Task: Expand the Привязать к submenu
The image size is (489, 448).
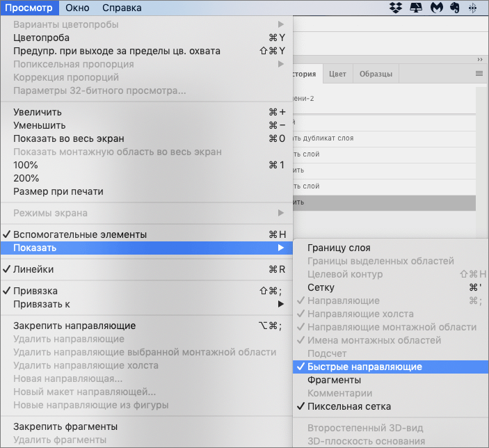Action: [147, 304]
